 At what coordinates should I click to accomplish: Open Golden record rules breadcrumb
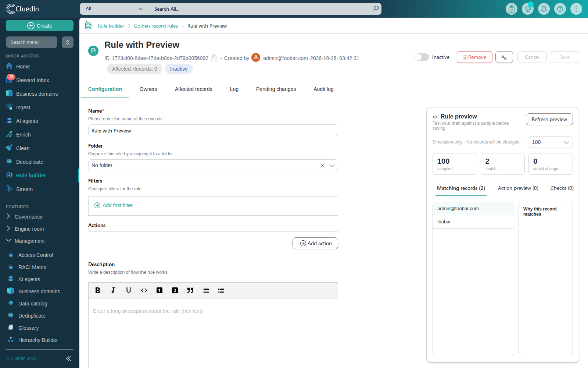156,26
